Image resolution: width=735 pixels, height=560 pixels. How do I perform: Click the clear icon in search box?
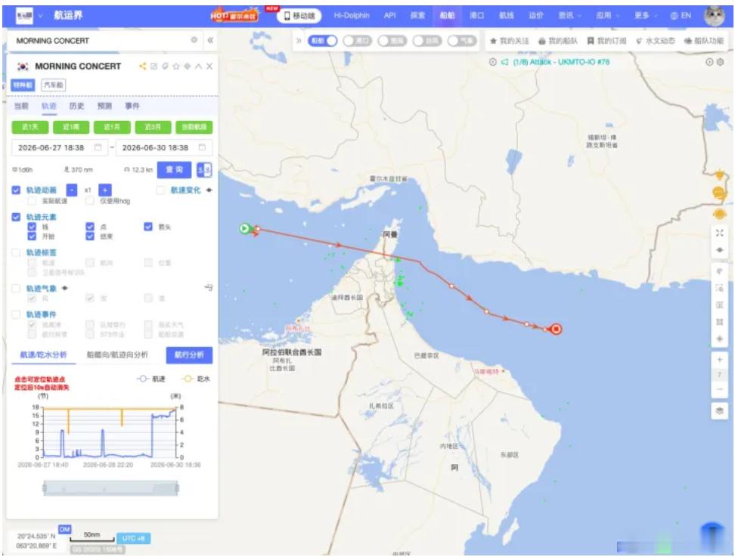point(194,40)
